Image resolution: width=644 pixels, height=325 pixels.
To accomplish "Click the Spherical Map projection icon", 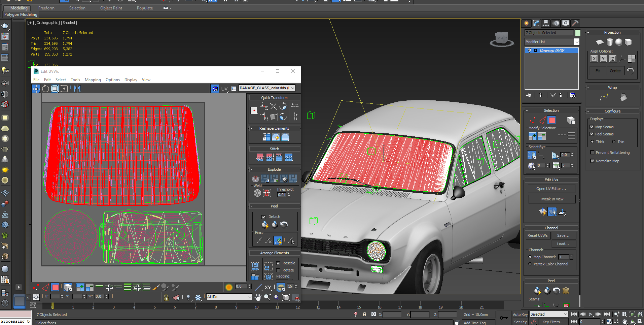I will (x=619, y=42).
